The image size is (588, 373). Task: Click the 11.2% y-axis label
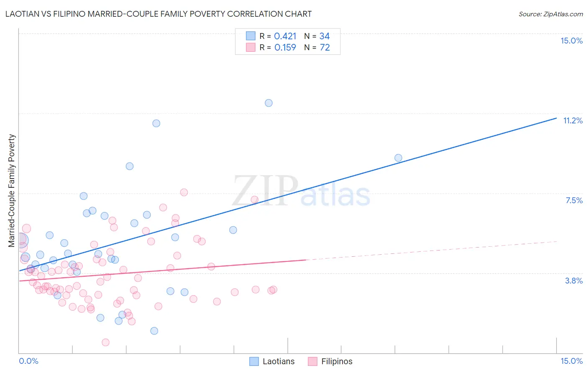[573, 120]
